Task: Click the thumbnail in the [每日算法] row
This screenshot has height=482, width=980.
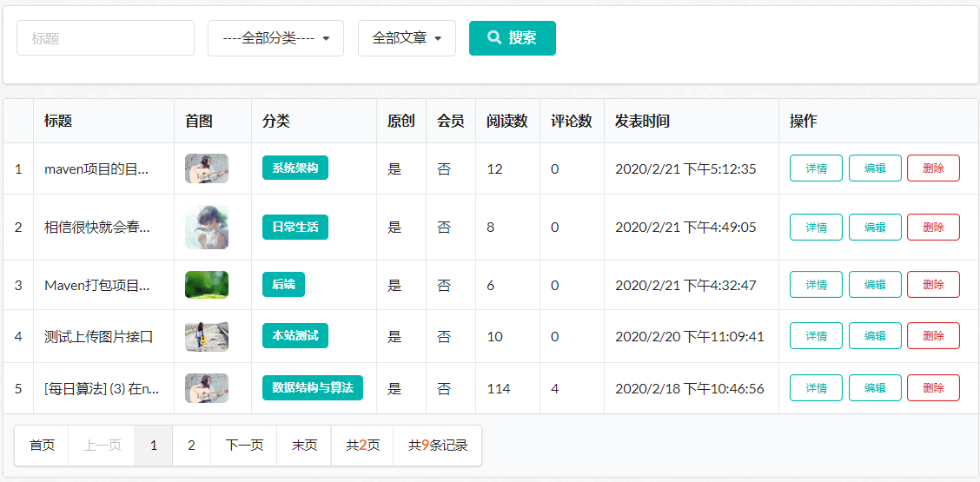Action: coord(206,388)
